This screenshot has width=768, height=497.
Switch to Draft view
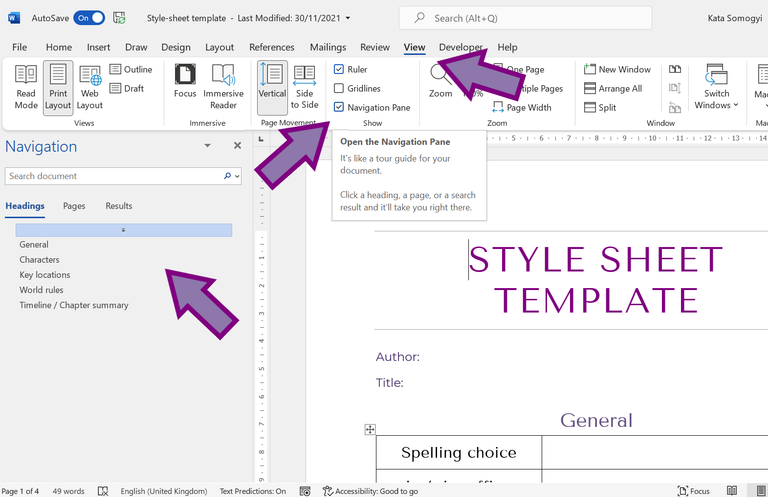[127, 89]
